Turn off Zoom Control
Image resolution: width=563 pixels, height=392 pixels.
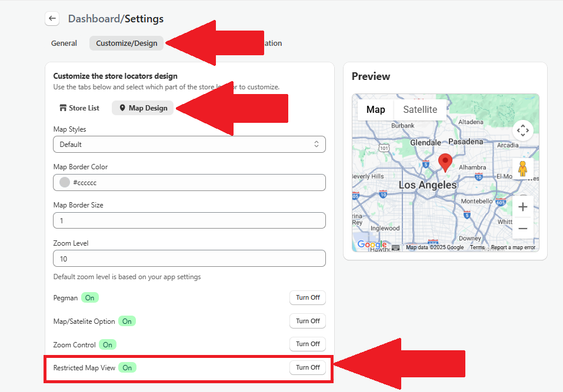pos(307,344)
